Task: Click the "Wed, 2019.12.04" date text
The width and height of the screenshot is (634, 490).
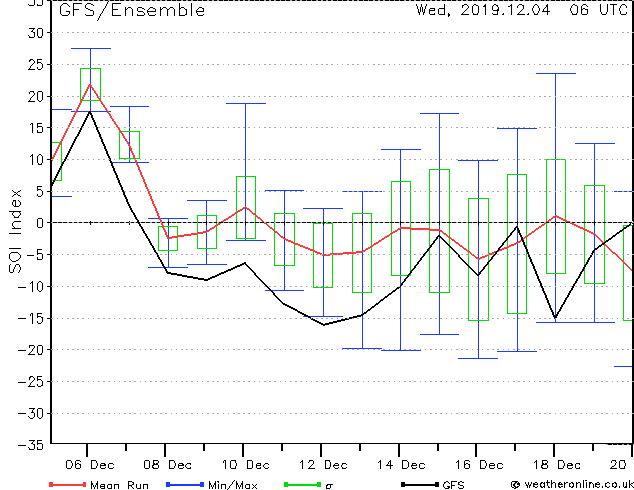Action: [483, 10]
